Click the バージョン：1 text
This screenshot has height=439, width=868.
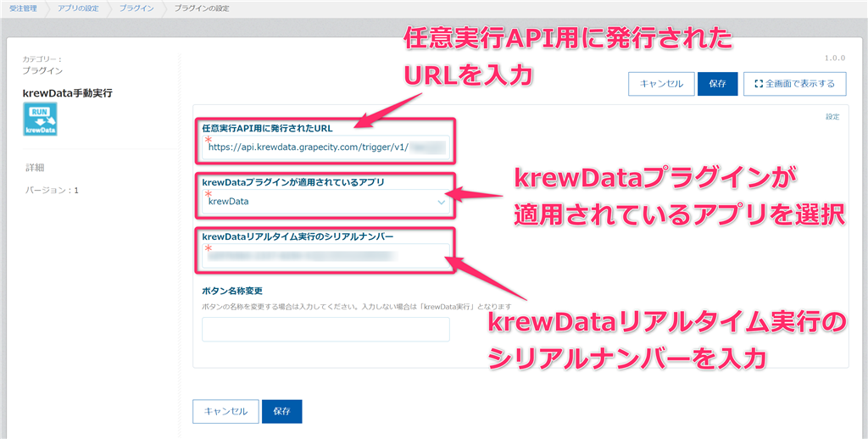click(x=52, y=191)
